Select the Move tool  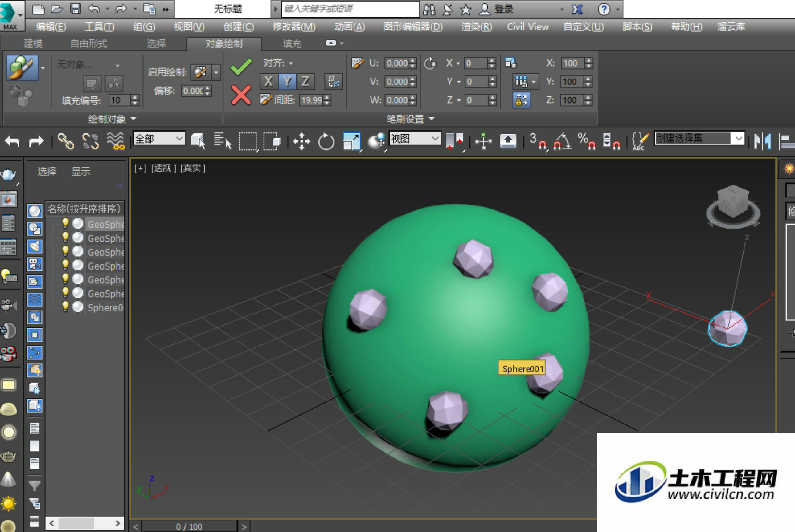[301, 141]
